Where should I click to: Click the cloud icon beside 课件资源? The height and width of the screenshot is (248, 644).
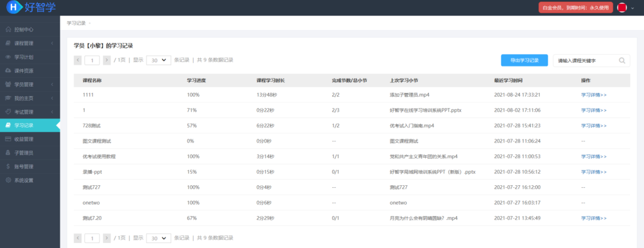pos(8,70)
